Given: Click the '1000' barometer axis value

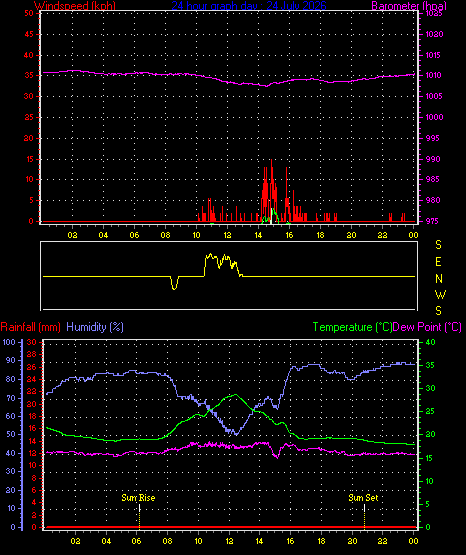Looking at the screenshot, I should click(x=434, y=117).
